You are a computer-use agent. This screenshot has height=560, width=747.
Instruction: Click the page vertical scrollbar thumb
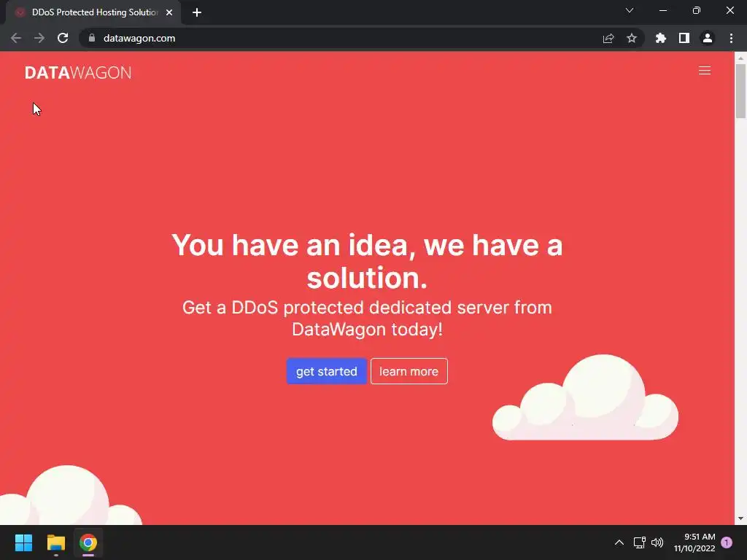(740, 91)
